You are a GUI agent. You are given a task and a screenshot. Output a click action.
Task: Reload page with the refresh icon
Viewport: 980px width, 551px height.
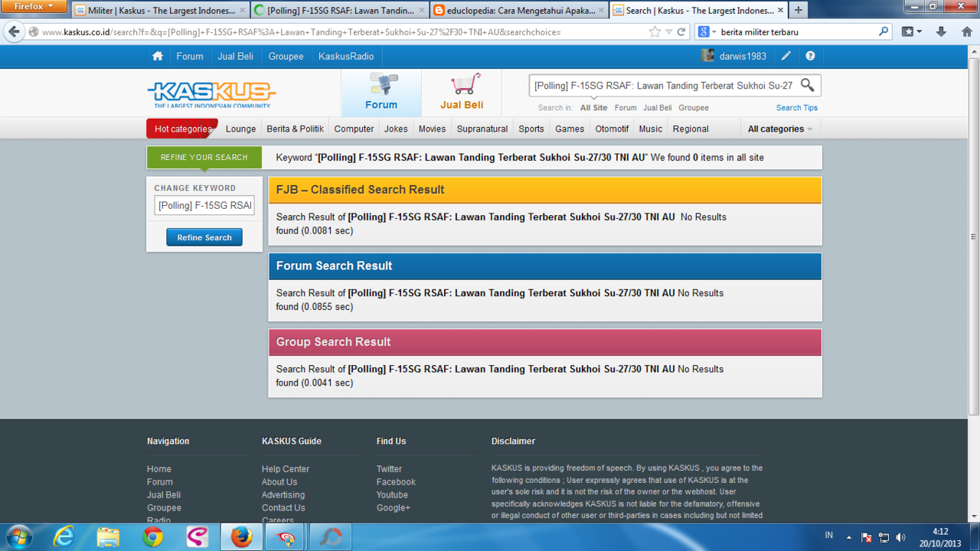pos(681,32)
